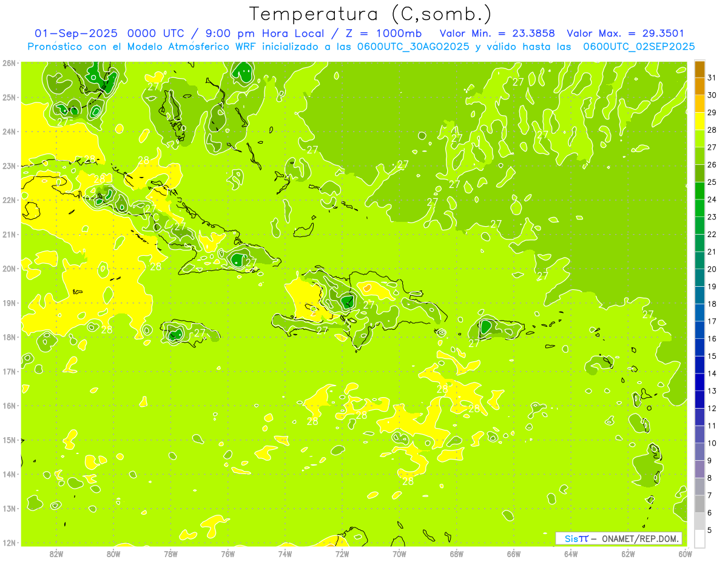Click the legend value '30'

(712, 95)
